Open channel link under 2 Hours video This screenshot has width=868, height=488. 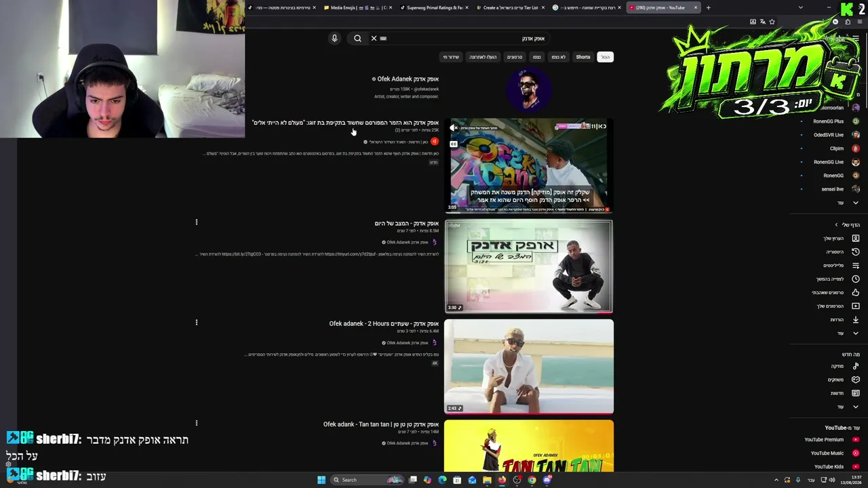[407, 343]
